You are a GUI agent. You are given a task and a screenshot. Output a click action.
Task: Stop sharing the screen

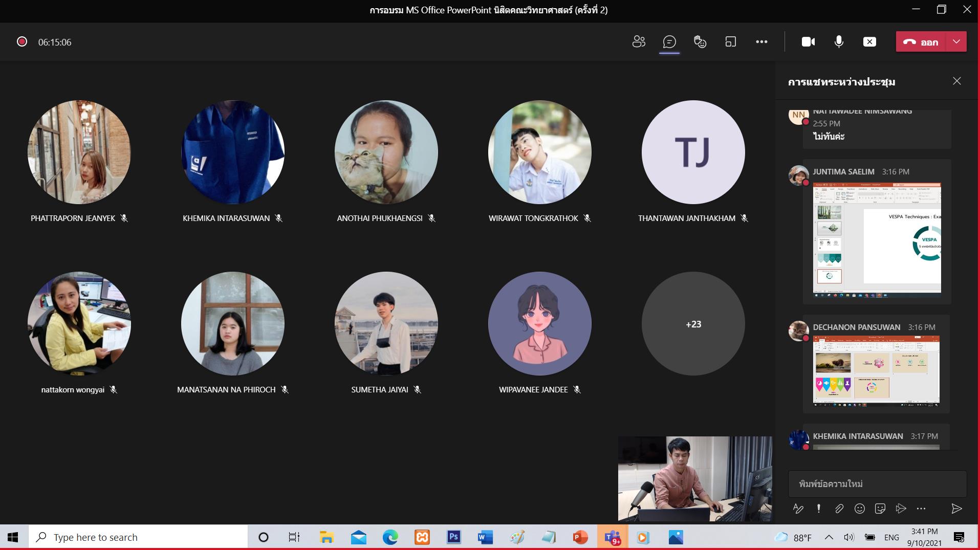(x=869, y=42)
